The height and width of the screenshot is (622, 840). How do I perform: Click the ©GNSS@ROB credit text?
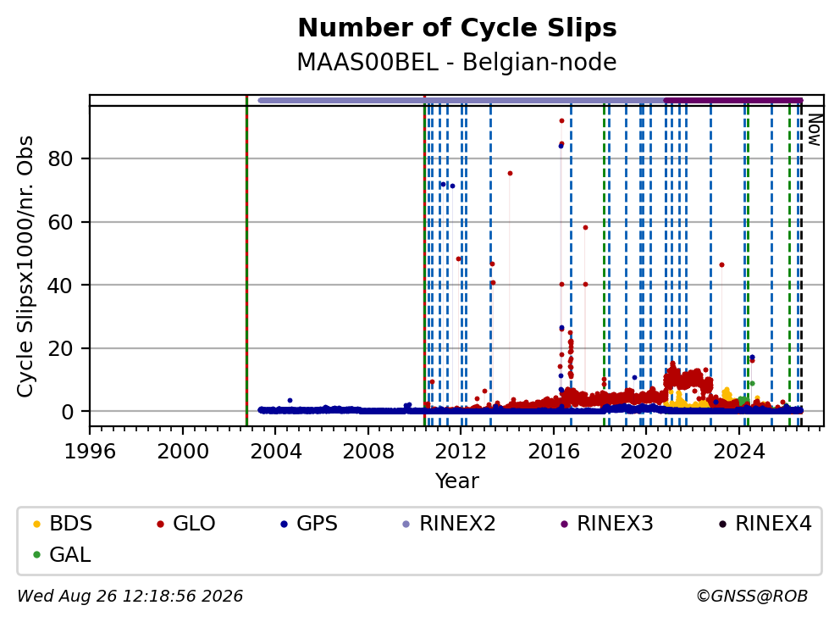point(752,597)
